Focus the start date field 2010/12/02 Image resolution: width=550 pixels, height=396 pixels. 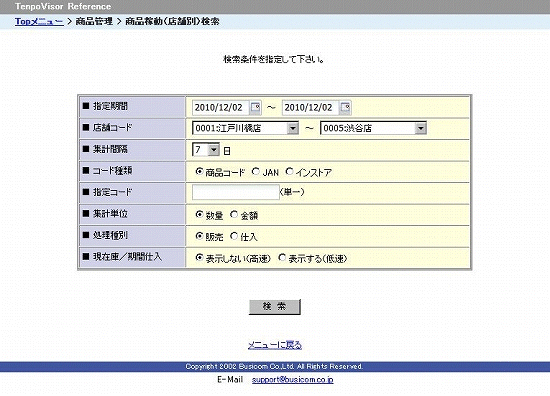coord(221,107)
